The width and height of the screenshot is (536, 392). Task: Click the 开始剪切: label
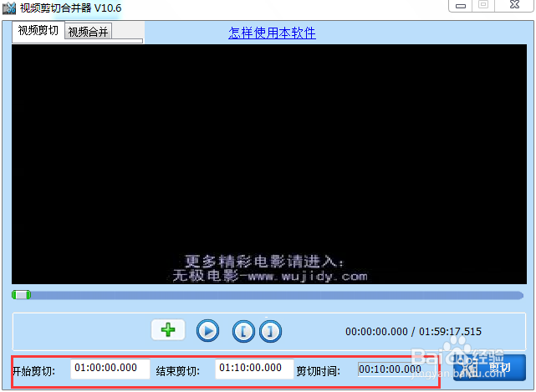33,371
